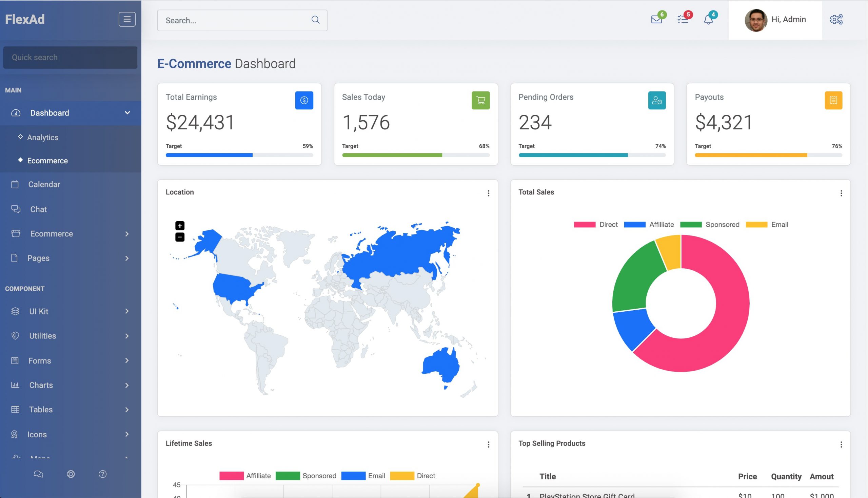Image resolution: width=868 pixels, height=498 pixels.
Task: Click the Hi, Admin profile button
Action: [x=775, y=20]
